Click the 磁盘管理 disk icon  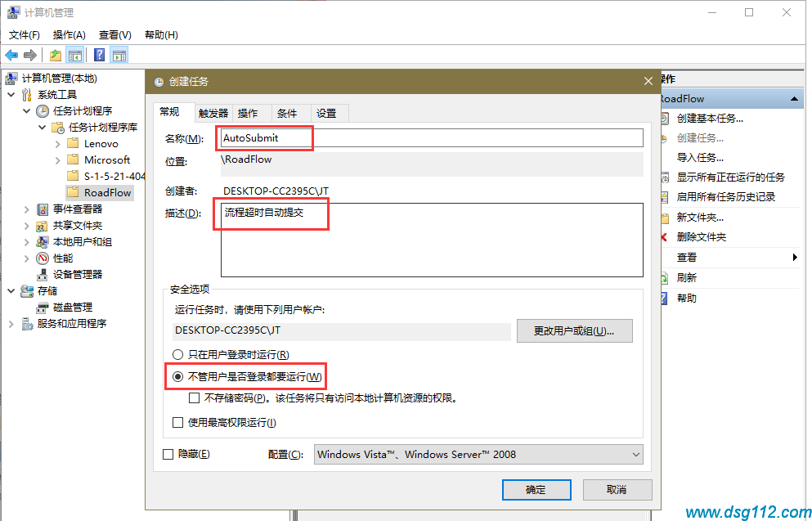coord(43,308)
